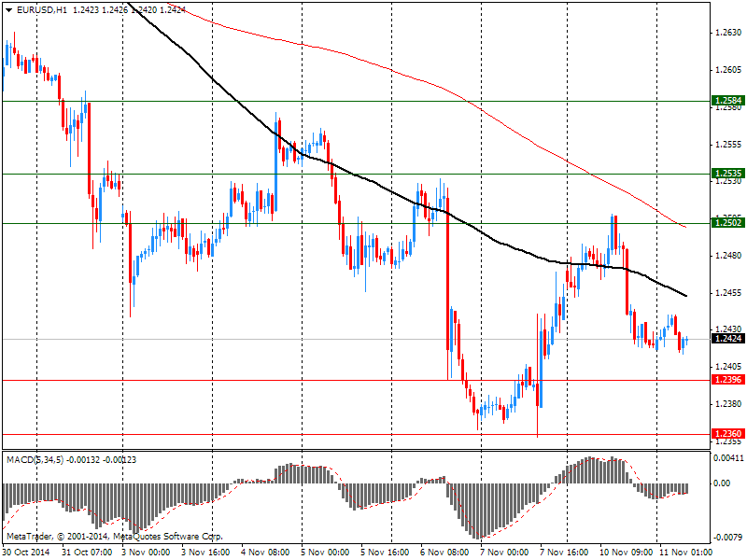Click the 1.2380 price scale value
The width and height of the screenshot is (747, 560).
point(728,404)
